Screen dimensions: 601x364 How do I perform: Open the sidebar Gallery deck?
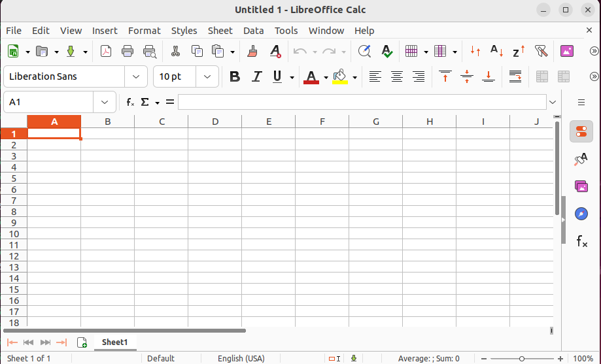point(581,187)
